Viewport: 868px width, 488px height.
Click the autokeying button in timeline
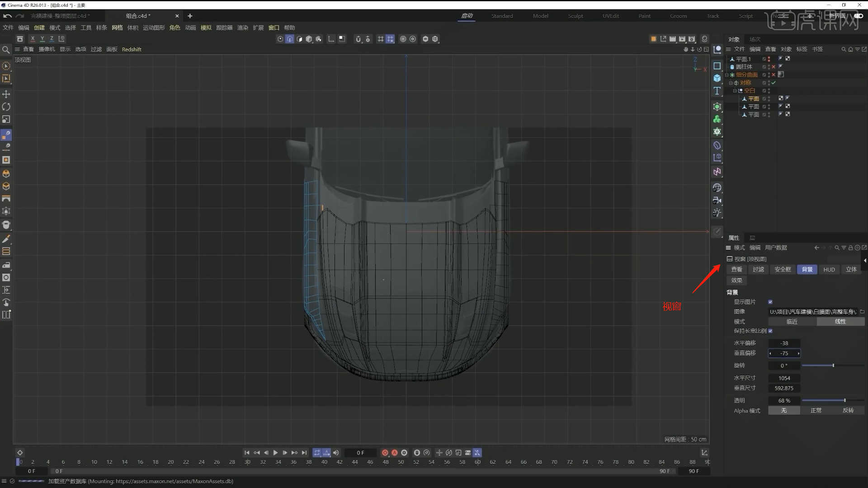pos(395,453)
